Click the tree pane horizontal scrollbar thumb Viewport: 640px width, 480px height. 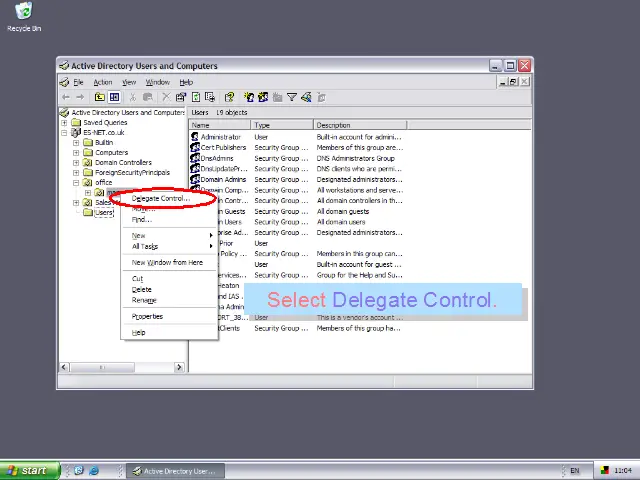coord(102,367)
